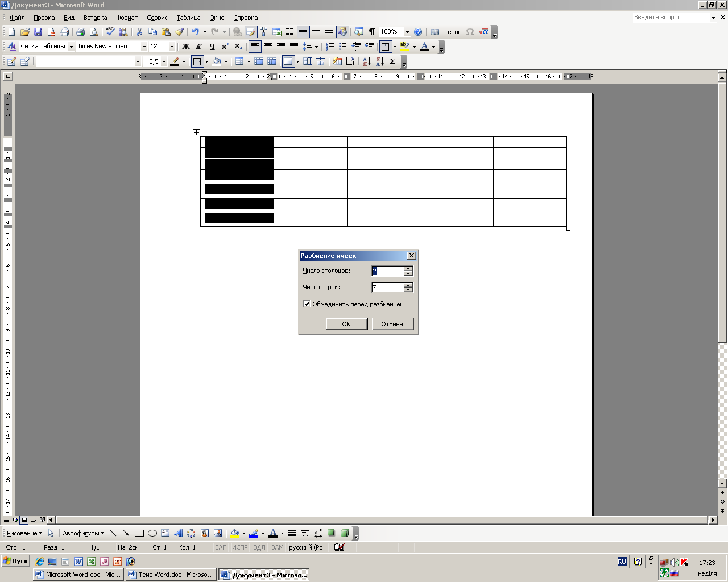Apply a bulleted list
This screenshot has width=728, height=582.
coord(342,47)
